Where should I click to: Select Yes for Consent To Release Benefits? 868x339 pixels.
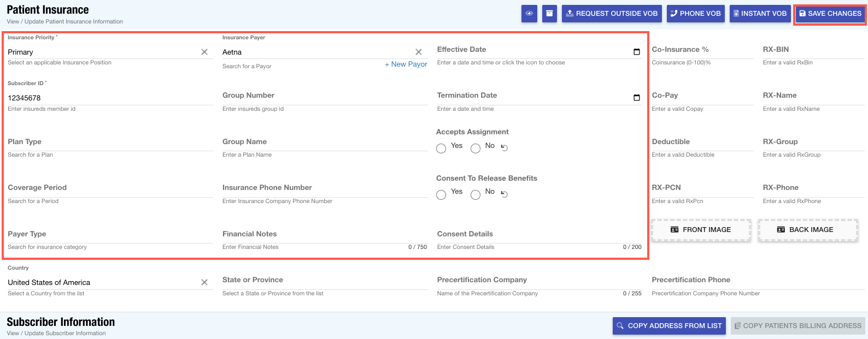point(441,195)
